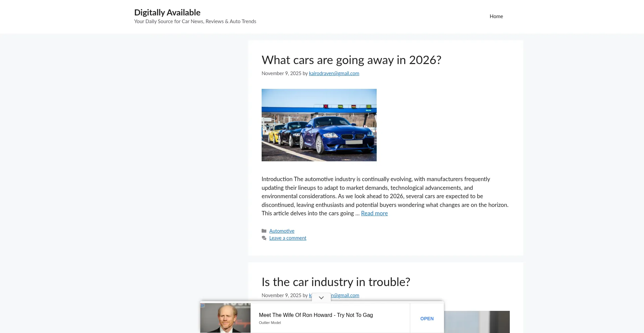This screenshot has height=333, width=644.
Task: Click the Ron Howard ad photo
Action: [x=225, y=318]
